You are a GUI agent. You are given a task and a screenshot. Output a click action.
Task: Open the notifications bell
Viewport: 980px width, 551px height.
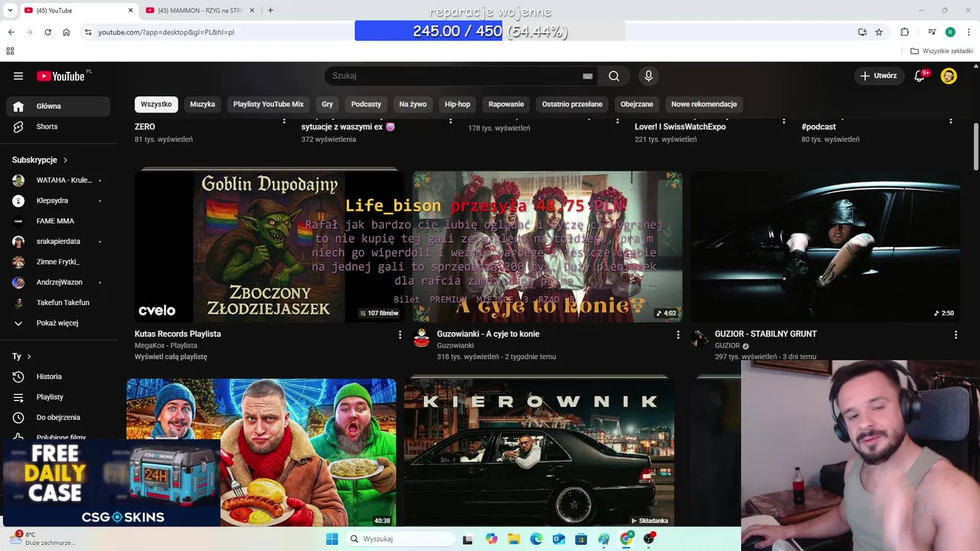[x=920, y=76]
